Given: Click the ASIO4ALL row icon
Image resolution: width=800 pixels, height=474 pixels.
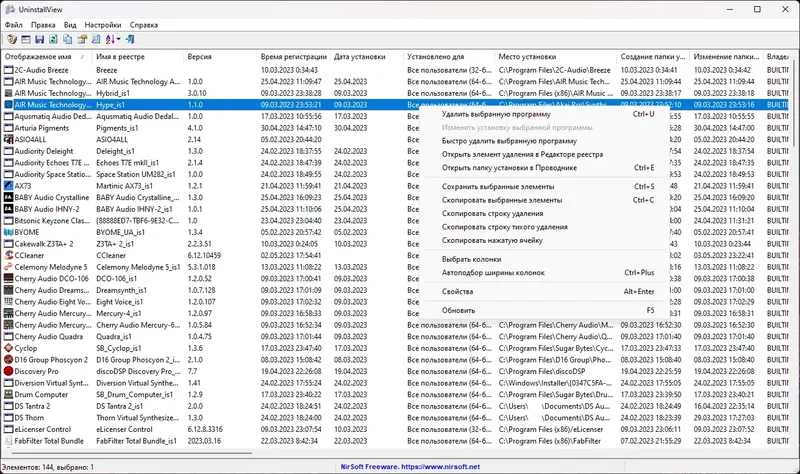Looking at the screenshot, I should (x=8, y=139).
